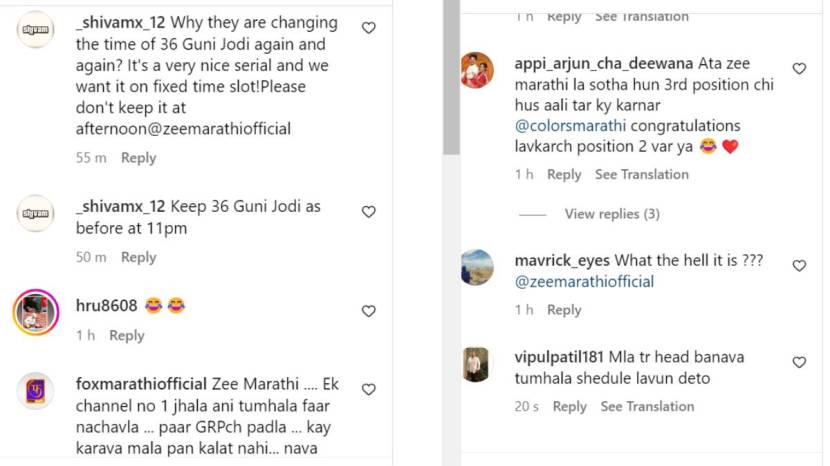The image size is (830, 466).
Task: Reply to the 55 m comment by _shivamx_12
Action: point(138,158)
